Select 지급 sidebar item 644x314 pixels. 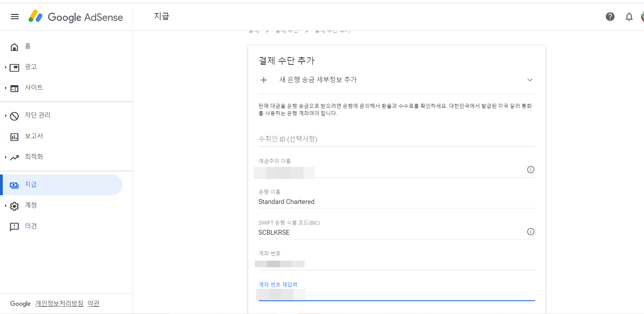61,185
